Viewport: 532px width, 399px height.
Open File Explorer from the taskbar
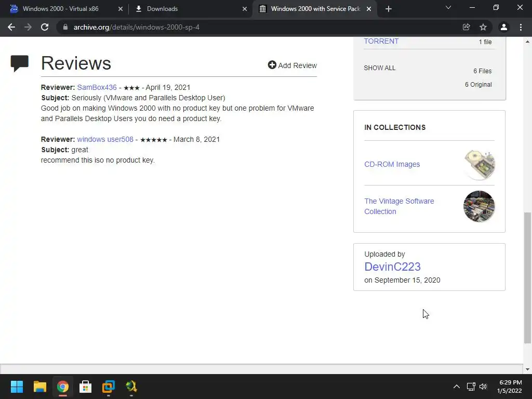[x=39, y=387]
